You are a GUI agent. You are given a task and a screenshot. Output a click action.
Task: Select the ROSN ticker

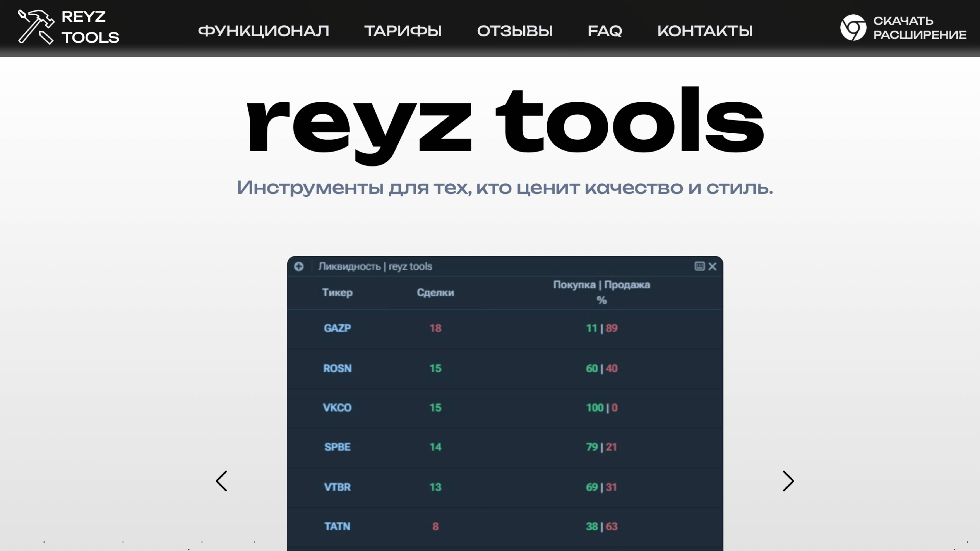tap(337, 368)
